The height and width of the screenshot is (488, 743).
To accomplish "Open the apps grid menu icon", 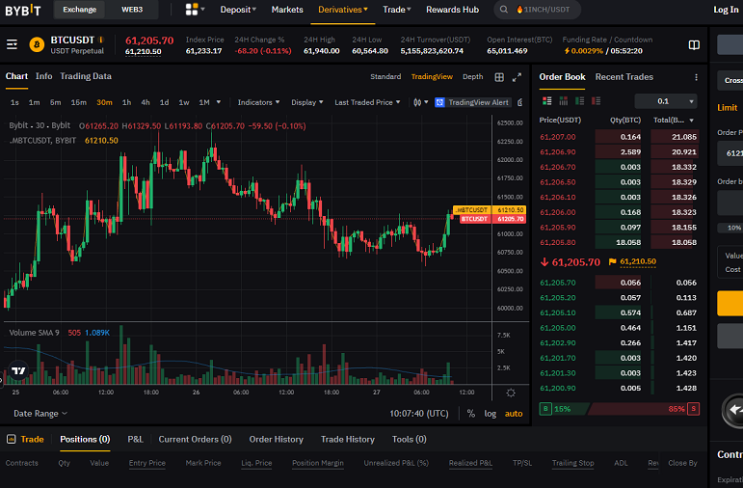I will 191,9.
